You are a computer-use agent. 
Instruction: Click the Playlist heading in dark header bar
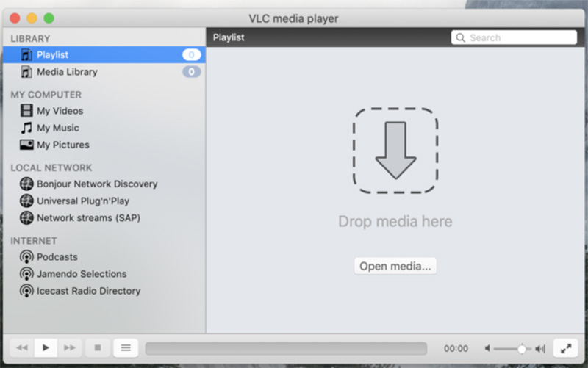(x=229, y=37)
